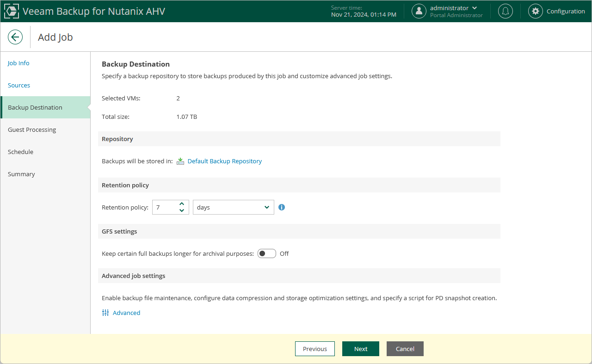
Task: Open the Default Backup Repository link
Action: click(x=225, y=161)
